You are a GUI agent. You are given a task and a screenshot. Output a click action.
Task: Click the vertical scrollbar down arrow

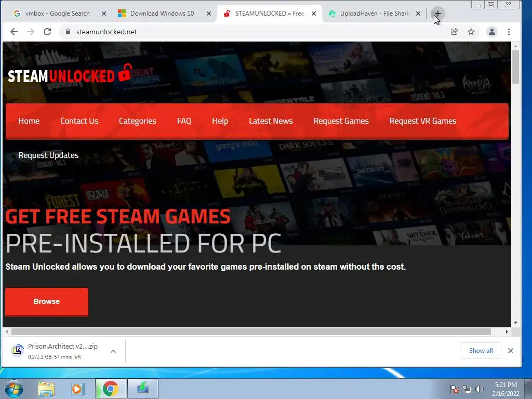[x=516, y=323]
